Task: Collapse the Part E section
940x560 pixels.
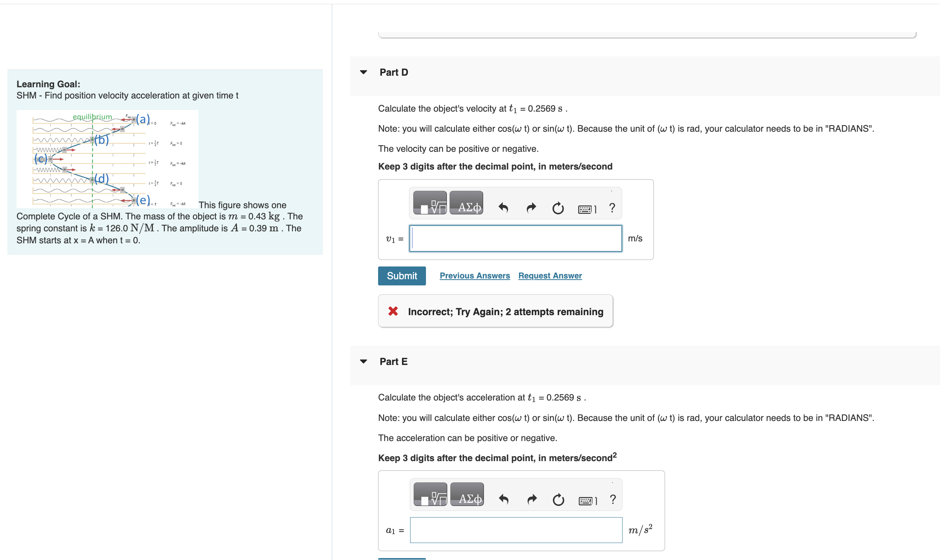Action: (363, 361)
